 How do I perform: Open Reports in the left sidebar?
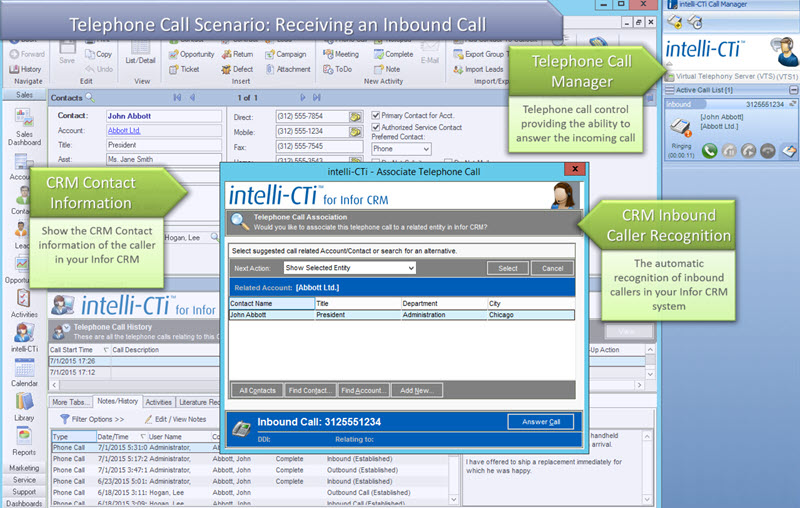click(24, 442)
